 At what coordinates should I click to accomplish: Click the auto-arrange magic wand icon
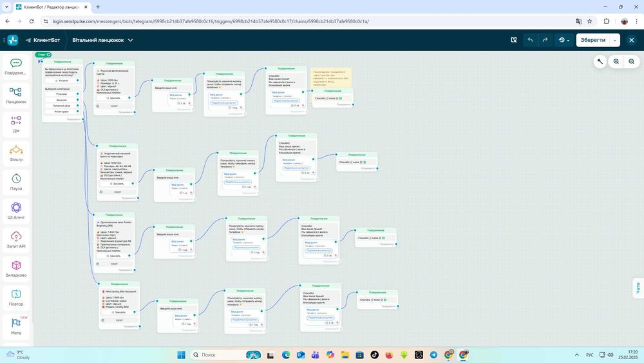[600, 61]
